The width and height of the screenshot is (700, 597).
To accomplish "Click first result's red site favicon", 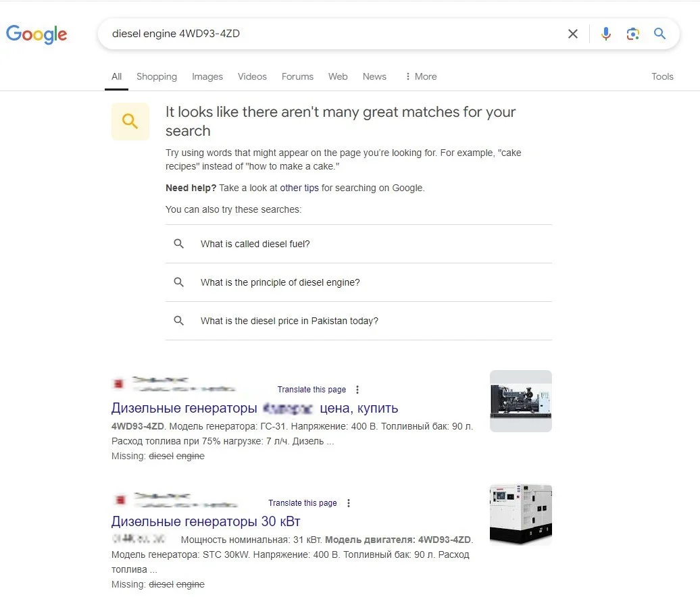I will click(x=119, y=384).
